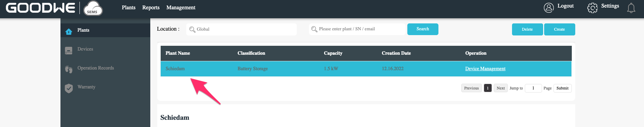Screen dimensions: 644x127
Task: Click the Search button
Action: 423,29
